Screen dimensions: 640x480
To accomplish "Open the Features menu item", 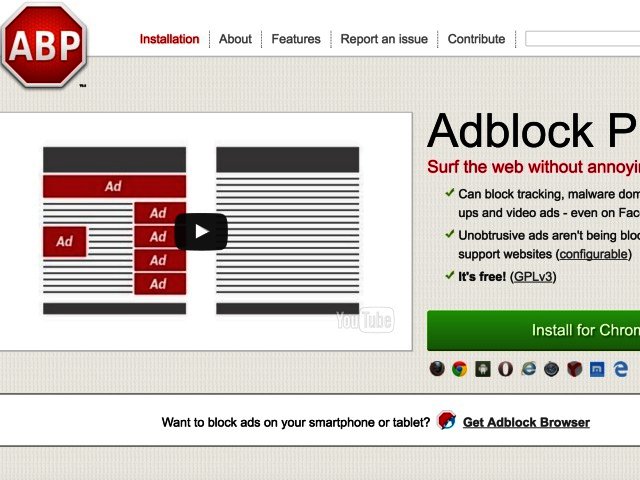I will click(296, 39).
